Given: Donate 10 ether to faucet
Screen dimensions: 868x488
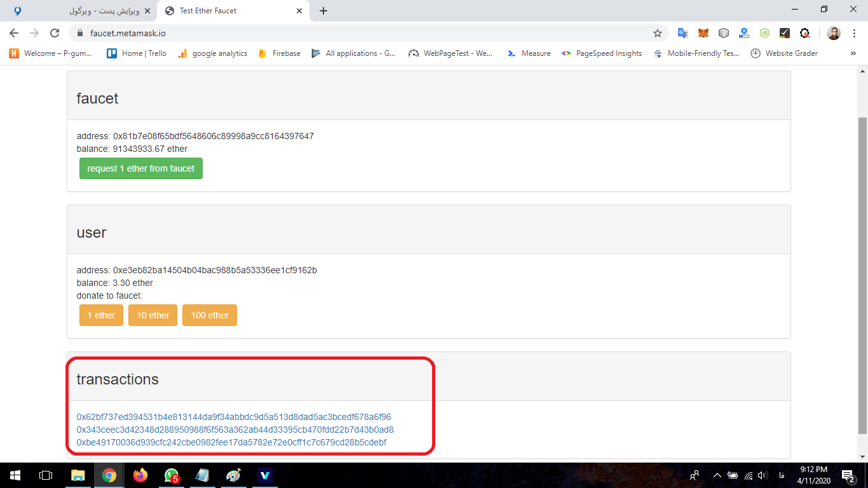Looking at the screenshot, I should [153, 315].
